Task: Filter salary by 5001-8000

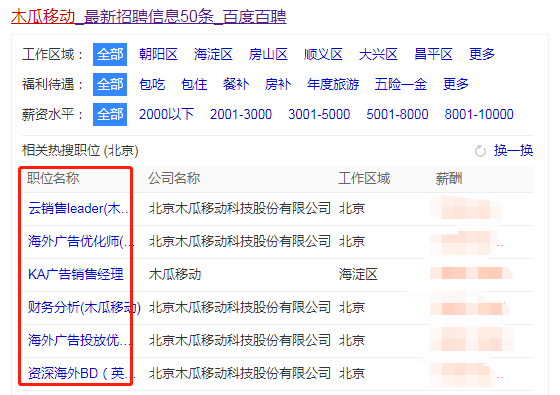Action: point(398,114)
